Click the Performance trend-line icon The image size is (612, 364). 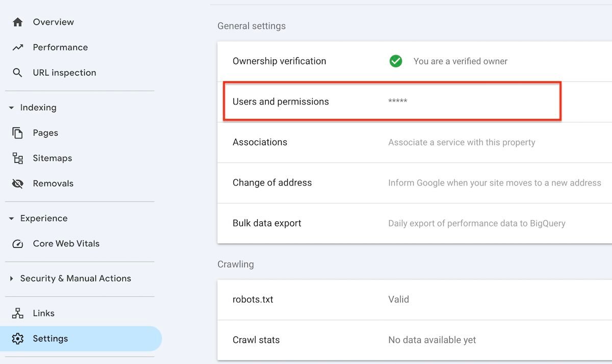coord(18,47)
